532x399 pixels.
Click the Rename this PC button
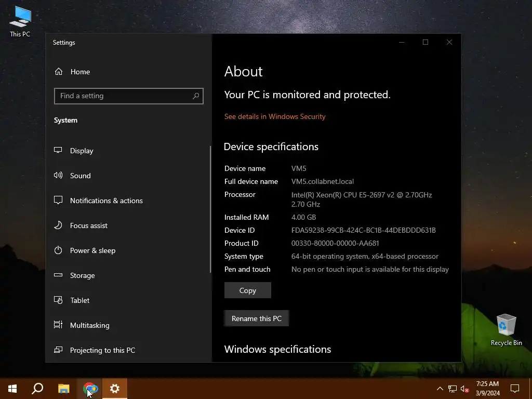point(257,318)
